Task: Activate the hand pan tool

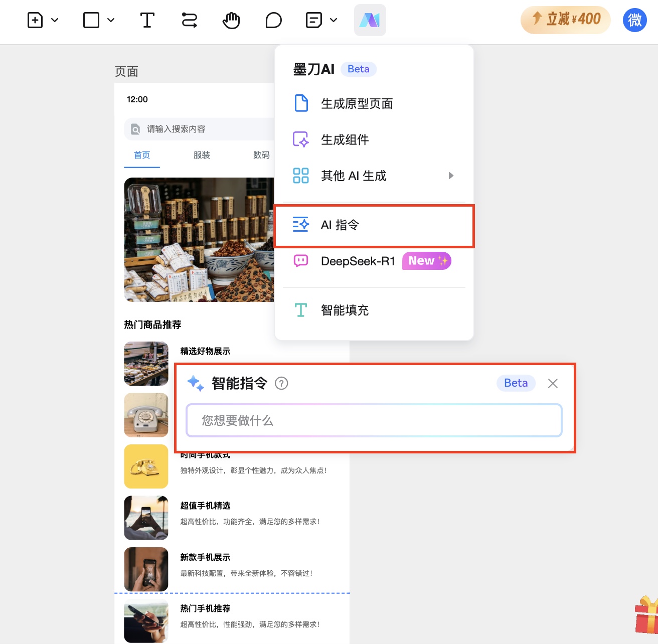Action: point(231,20)
